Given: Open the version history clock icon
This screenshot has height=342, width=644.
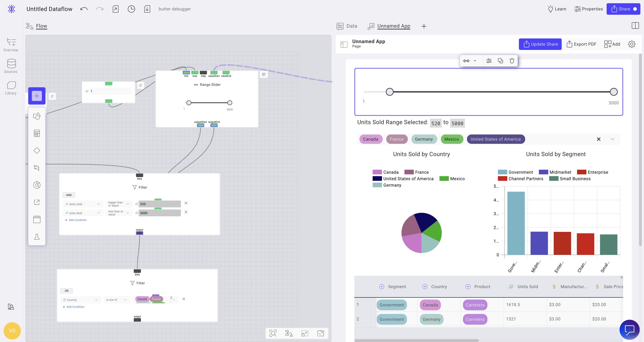Looking at the screenshot, I should (131, 9).
